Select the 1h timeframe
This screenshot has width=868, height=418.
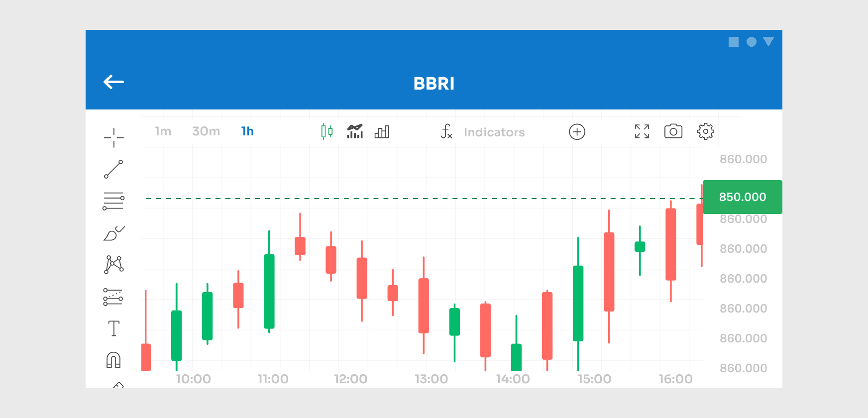tap(247, 131)
